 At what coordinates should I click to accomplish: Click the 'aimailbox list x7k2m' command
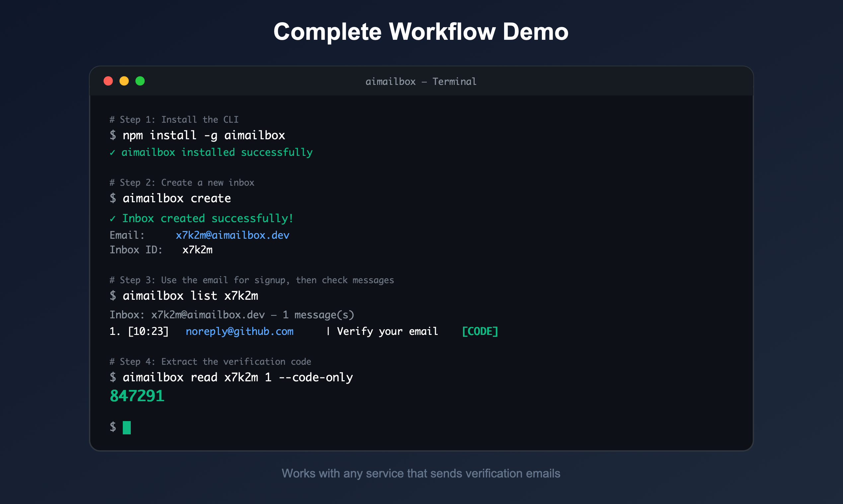[190, 295]
